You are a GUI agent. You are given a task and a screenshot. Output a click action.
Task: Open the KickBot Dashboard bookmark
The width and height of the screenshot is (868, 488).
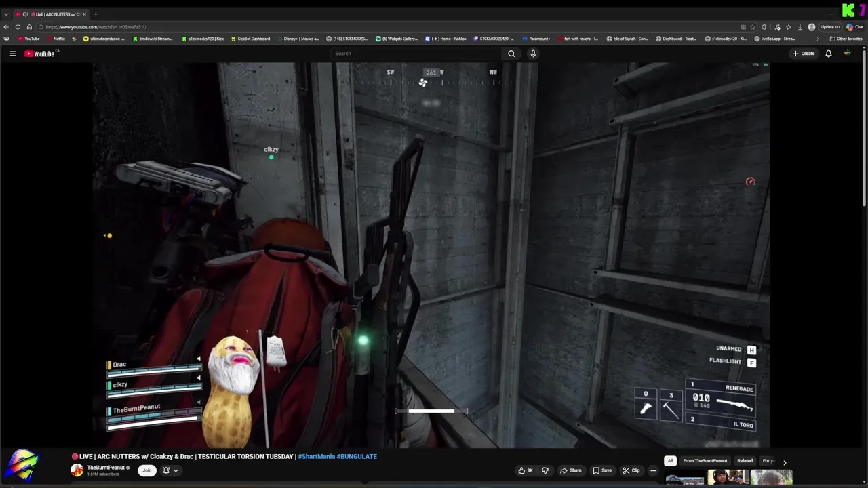pyautogui.click(x=250, y=39)
